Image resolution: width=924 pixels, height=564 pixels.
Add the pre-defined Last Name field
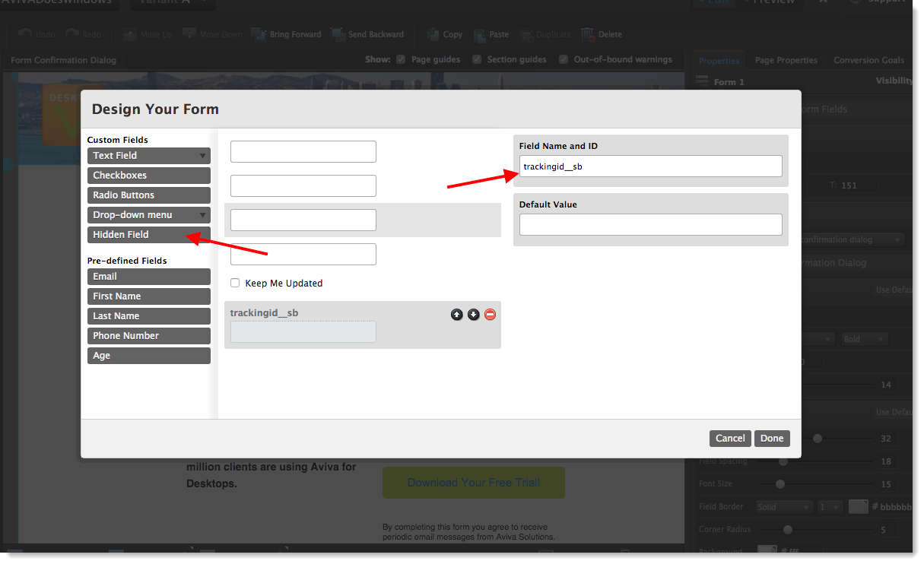(x=149, y=316)
